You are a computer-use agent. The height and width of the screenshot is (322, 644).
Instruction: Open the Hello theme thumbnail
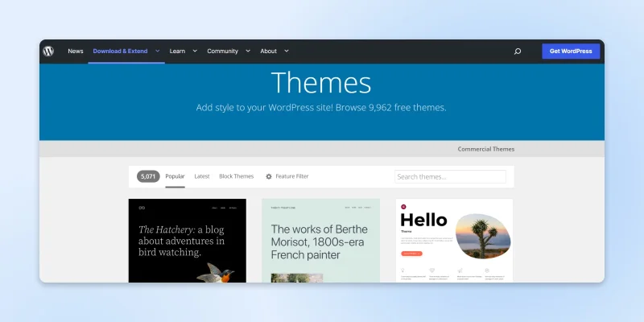[x=454, y=241]
